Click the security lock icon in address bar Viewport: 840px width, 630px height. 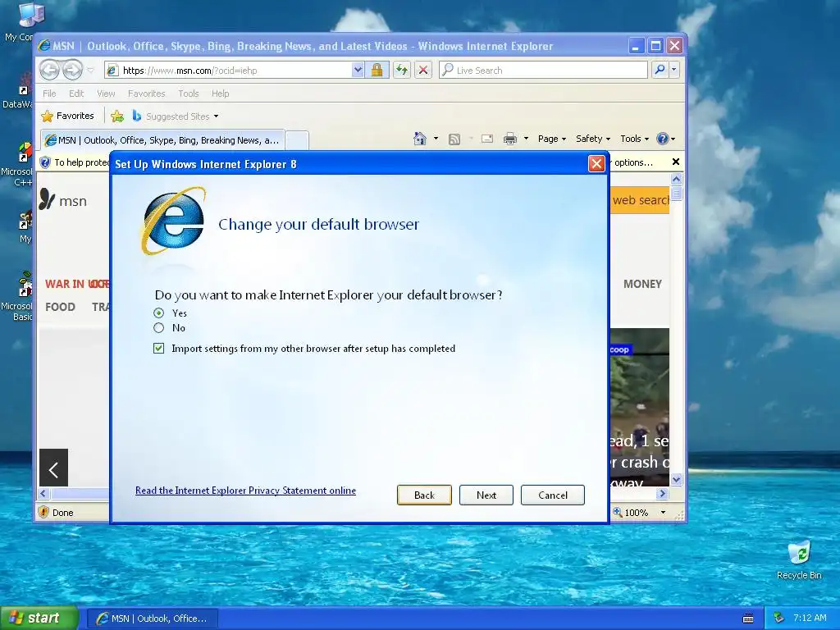377,70
